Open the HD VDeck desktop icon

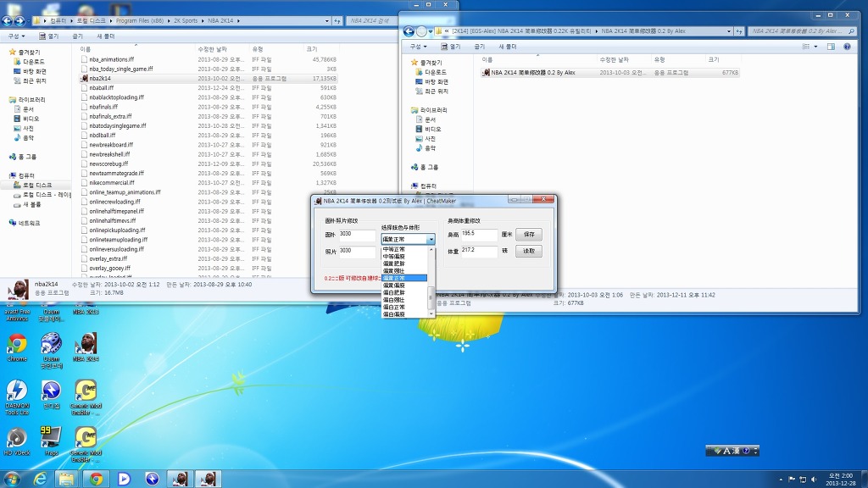17,437
